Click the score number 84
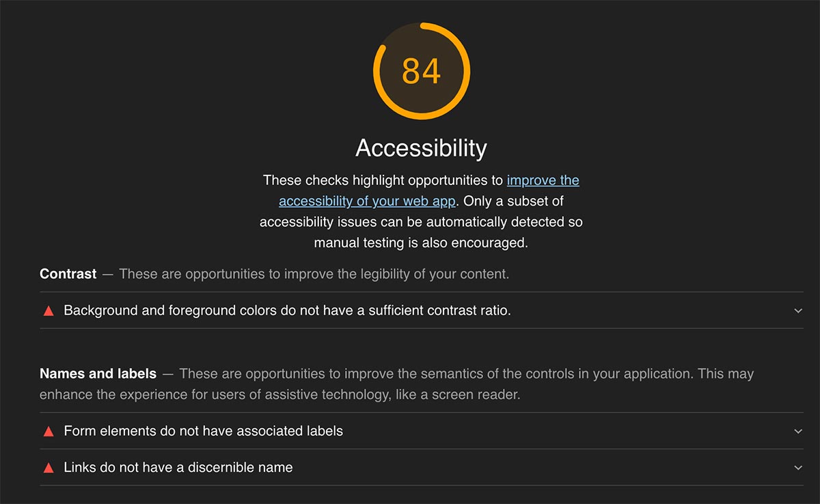The image size is (820, 504). click(421, 71)
